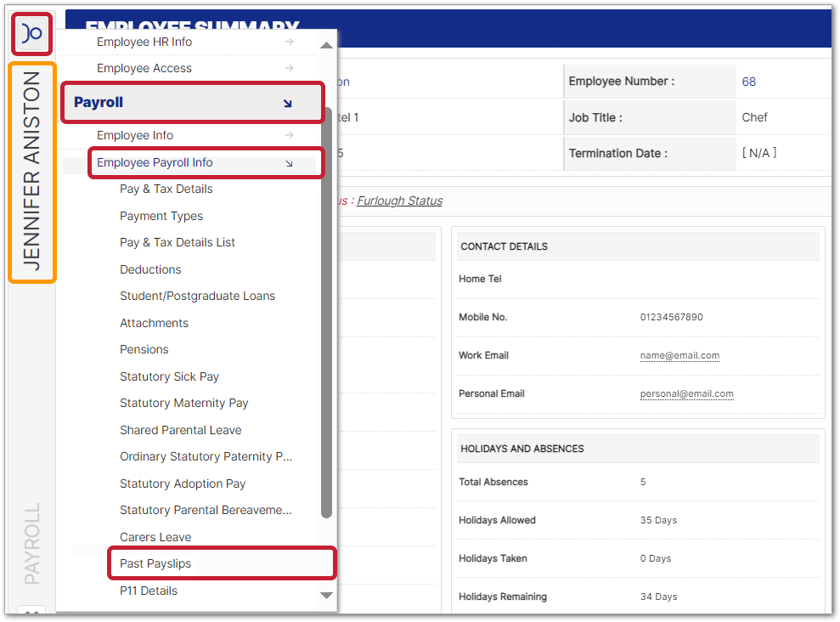Image resolution: width=840 pixels, height=622 pixels.
Task: Select Payment Types from menu
Action: point(161,216)
